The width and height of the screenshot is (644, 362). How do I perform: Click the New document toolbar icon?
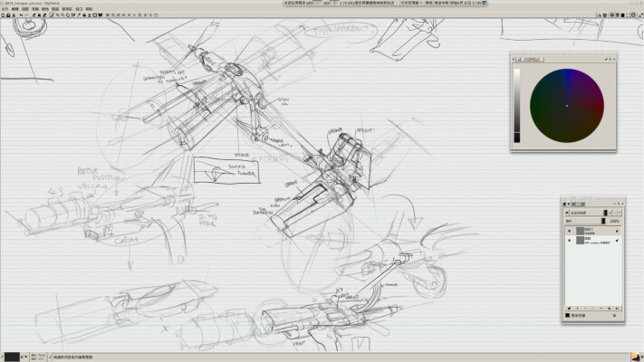coord(3,15)
